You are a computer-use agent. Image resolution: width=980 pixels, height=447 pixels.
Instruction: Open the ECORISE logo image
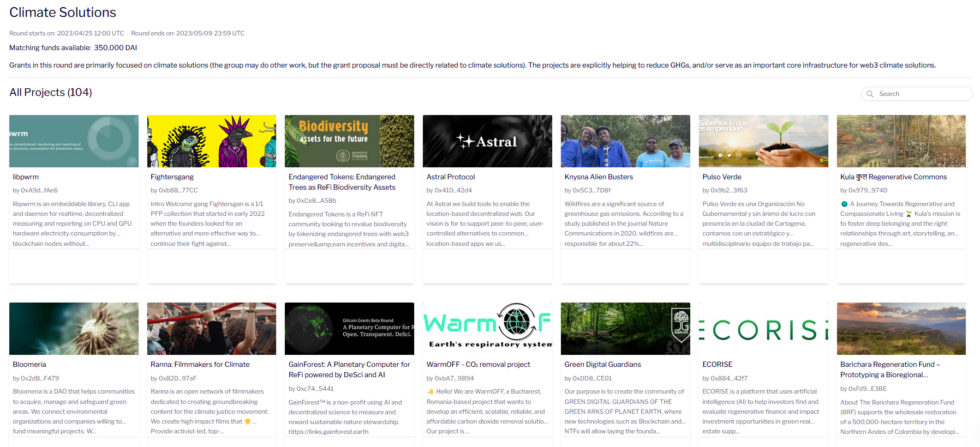(x=763, y=329)
